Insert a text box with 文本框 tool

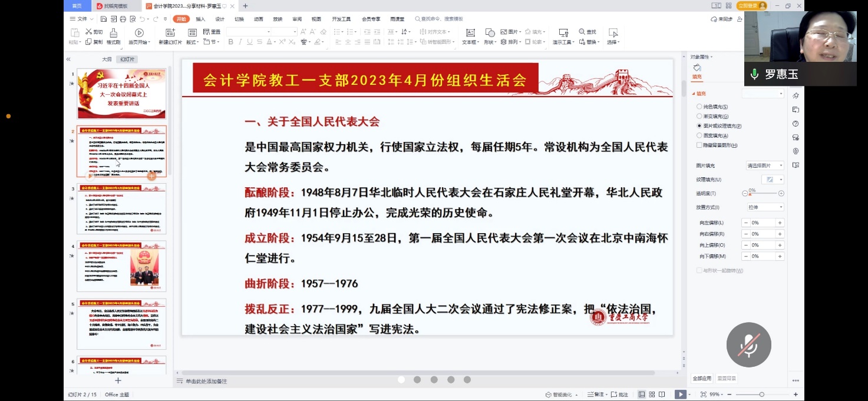(470, 33)
